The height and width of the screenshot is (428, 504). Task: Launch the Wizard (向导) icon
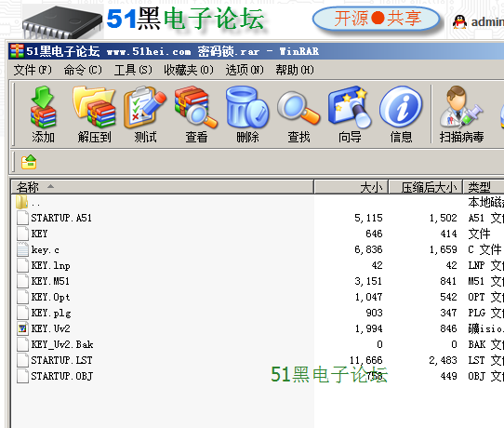(x=350, y=114)
